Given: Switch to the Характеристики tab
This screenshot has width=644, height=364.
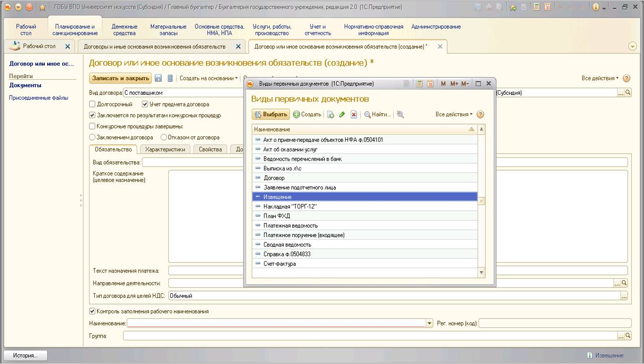Looking at the screenshot, I should [165, 149].
